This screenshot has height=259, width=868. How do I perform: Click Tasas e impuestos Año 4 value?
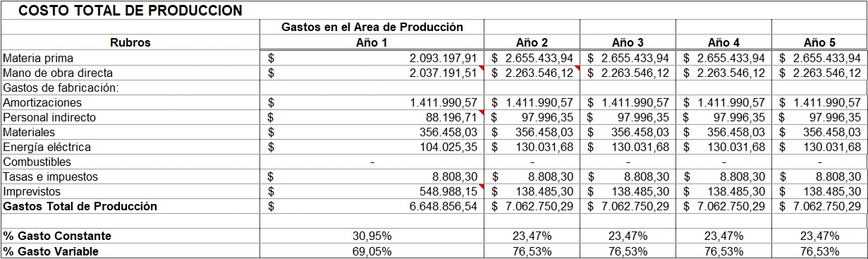pyautogui.click(x=723, y=176)
